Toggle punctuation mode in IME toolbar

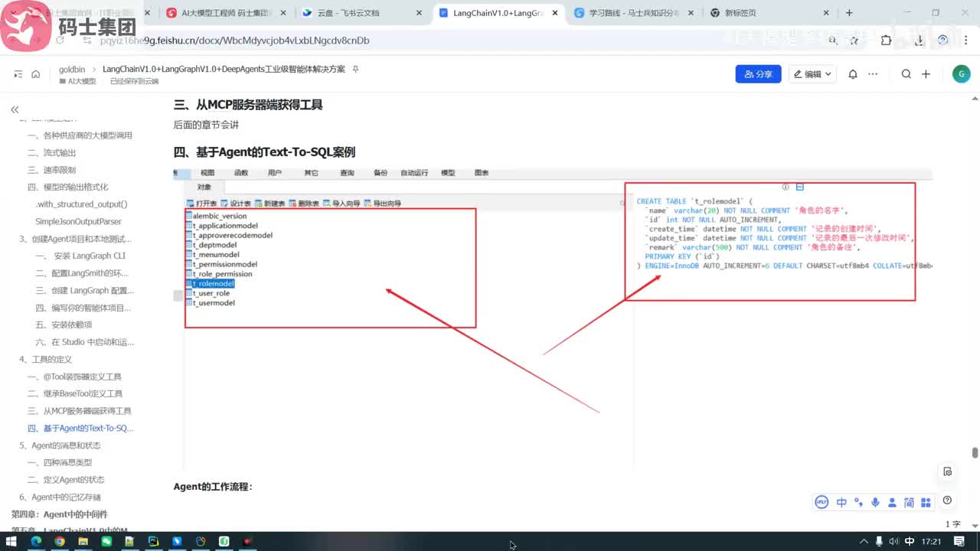click(x=858, y=502)
